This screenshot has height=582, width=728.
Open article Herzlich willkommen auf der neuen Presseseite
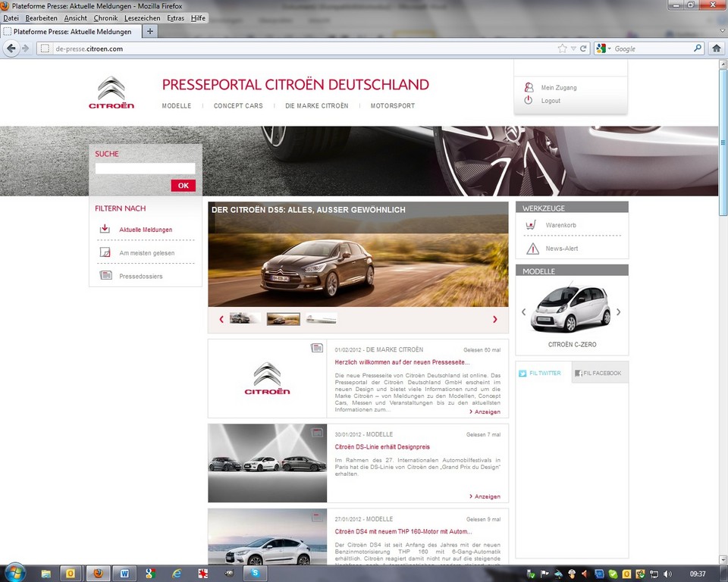402,362
